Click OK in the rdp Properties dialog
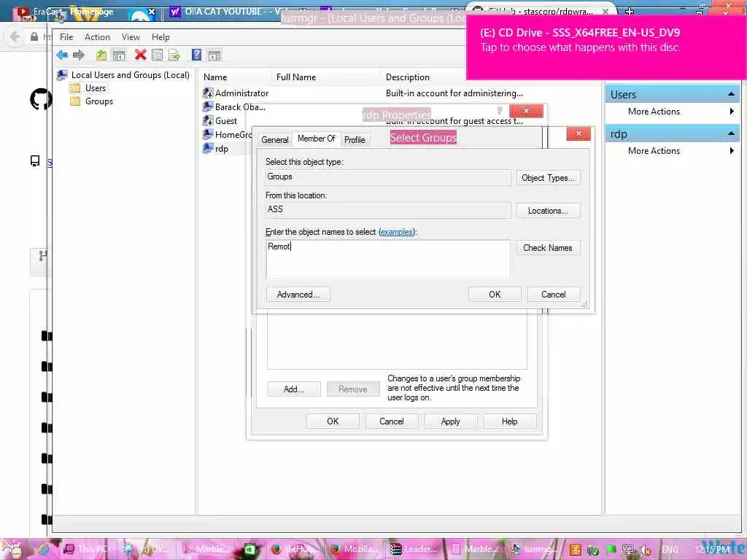 tap(333, 421)
